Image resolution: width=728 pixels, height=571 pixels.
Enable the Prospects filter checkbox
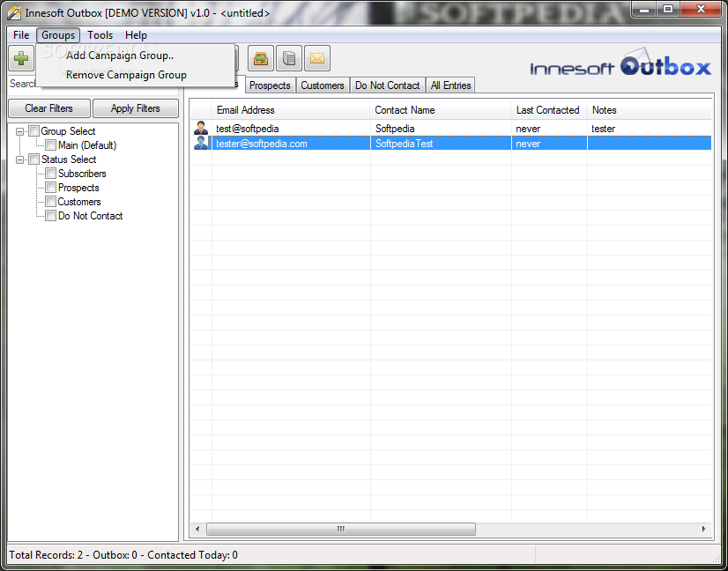click(50, 188)
